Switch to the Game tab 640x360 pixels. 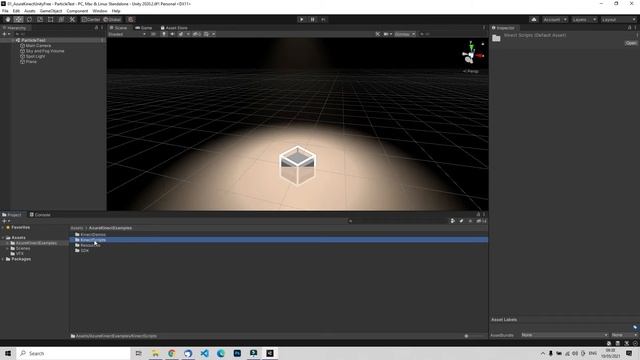tap(144, 28)
